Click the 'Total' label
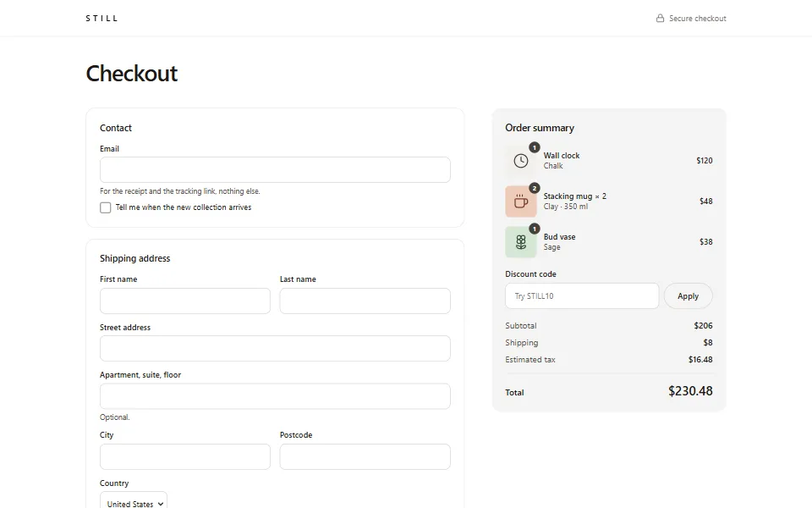Viewport: 812px width, 508px height. (x=514, y=392)
